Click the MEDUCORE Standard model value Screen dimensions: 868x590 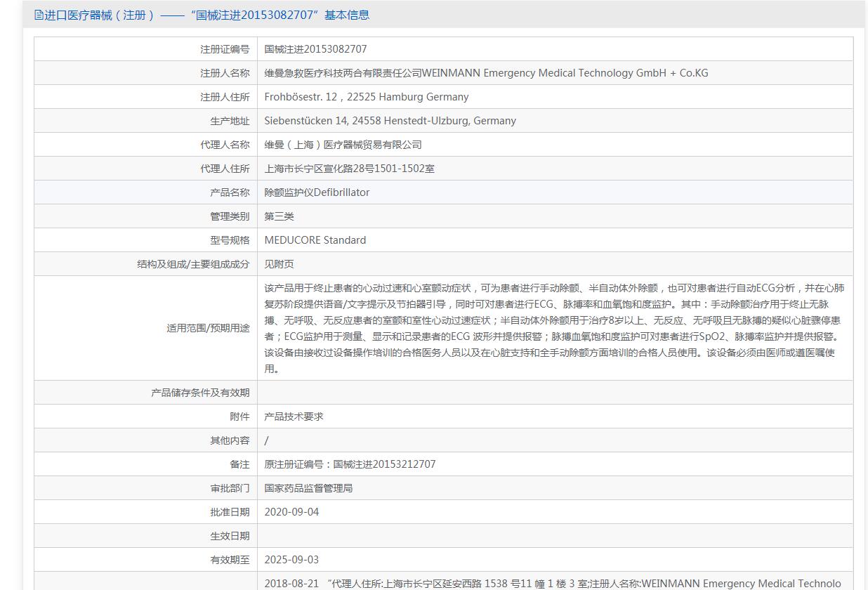tap(315, 240)
